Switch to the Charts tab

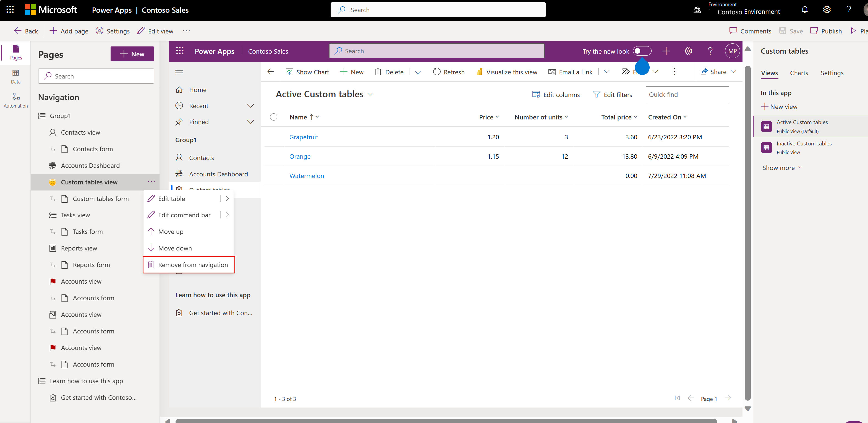tap(799, 73)
